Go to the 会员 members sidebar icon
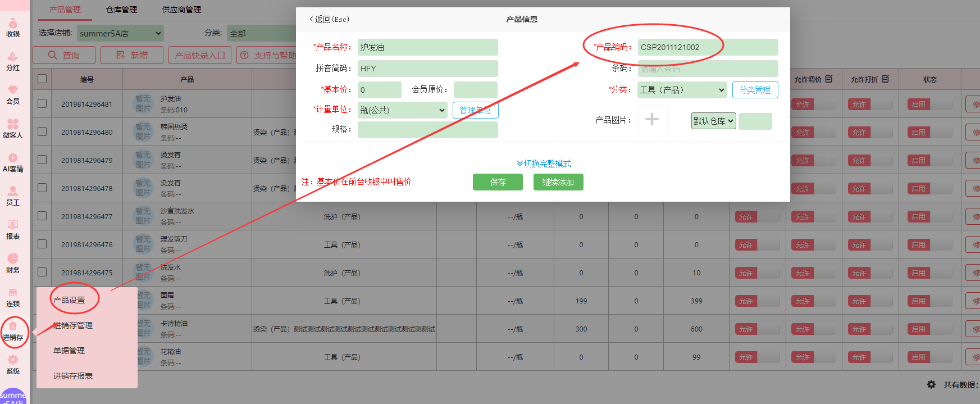 [13, 95]
